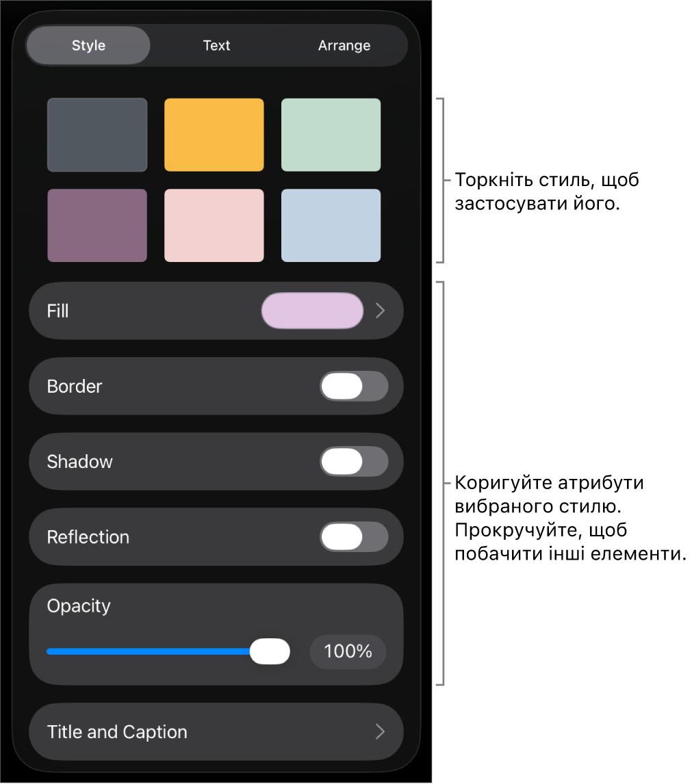Pick the light pink style preset
Screen dimensions: 692x784
214,225
